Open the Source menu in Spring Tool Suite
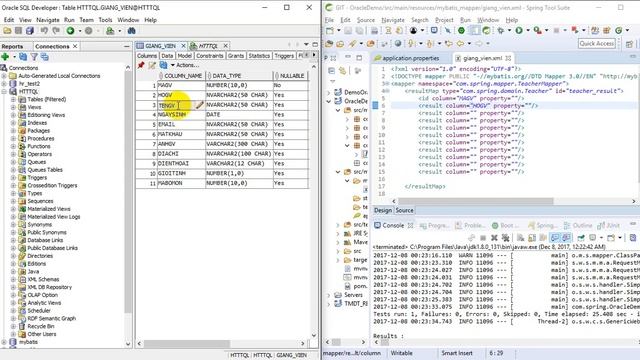640x360 pixels. click(366, 20)
